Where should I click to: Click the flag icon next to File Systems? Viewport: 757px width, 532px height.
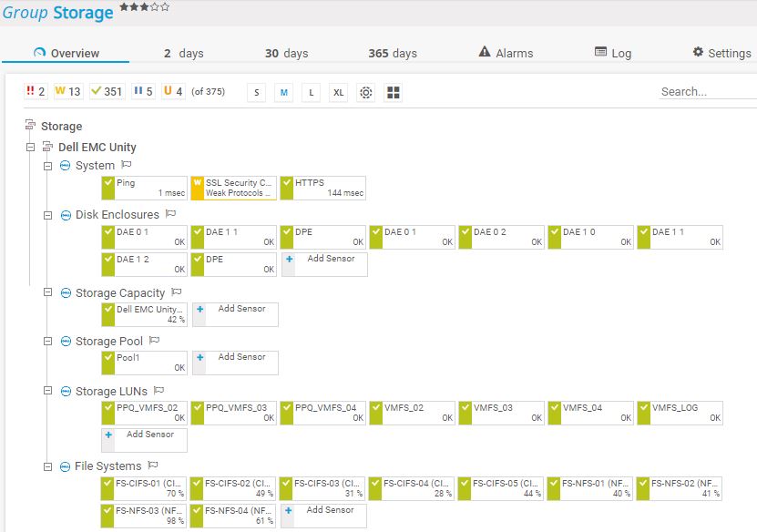pos(153,465)
